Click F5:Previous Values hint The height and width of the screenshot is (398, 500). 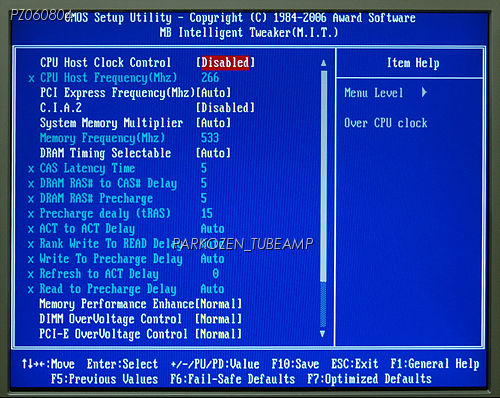(x=105, y=379)
